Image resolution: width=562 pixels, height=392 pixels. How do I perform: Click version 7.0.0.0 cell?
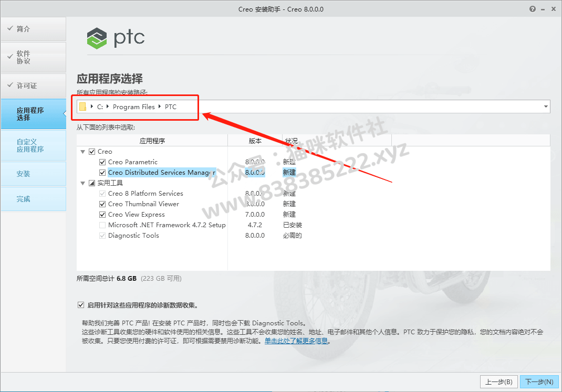pyautogui.click(x=255, y=215)
